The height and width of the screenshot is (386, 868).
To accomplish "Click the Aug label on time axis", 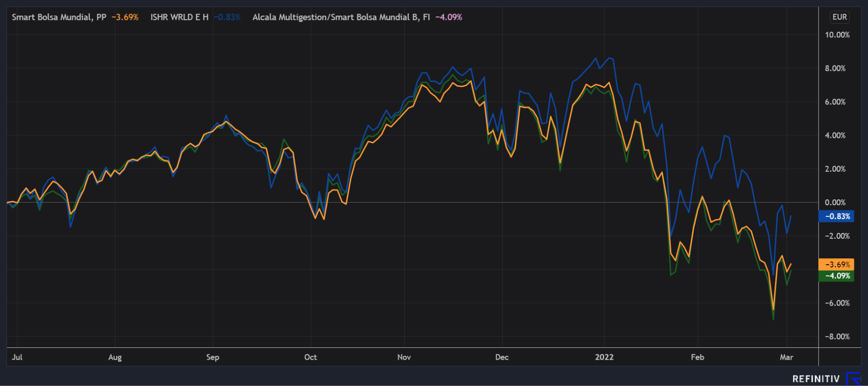I will (115, 357).
